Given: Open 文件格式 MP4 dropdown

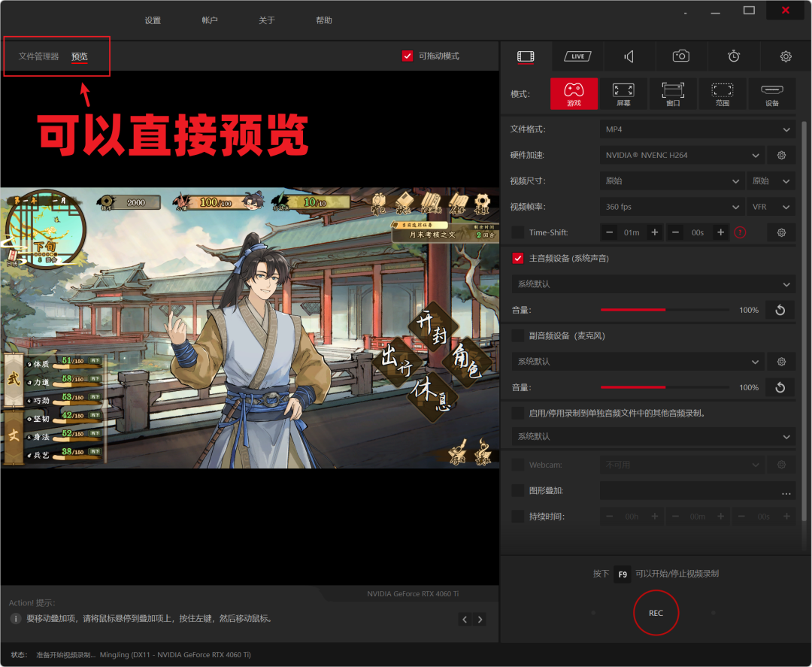Looking at the screenshot, I should tap(698, 129).
